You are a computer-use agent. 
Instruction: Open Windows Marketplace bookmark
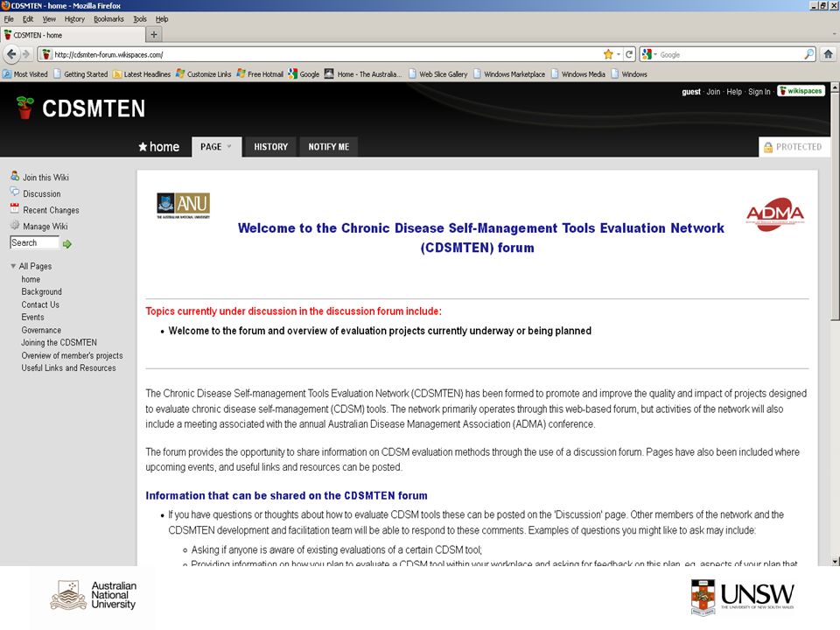pos(509,73)
